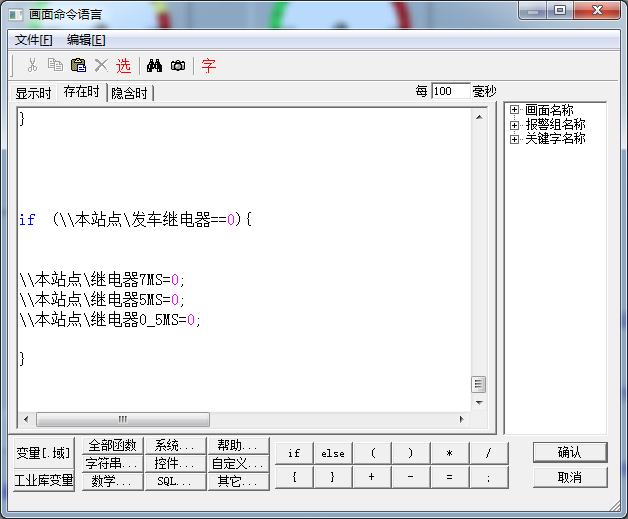Switch to the 隐含时 tab

click(x=130, y=93)
